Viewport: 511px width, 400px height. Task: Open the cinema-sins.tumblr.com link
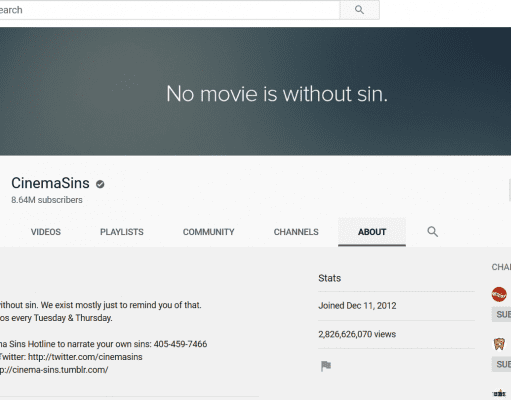54,370
